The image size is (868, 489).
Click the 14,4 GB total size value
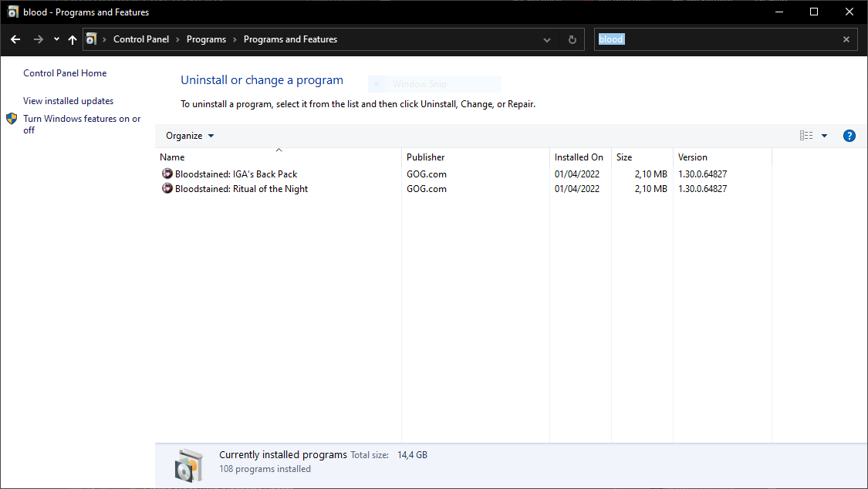(413, 455)
